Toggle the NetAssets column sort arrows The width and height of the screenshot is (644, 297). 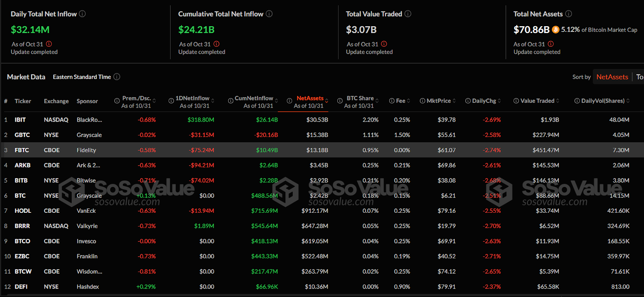[x=327, y=101]
